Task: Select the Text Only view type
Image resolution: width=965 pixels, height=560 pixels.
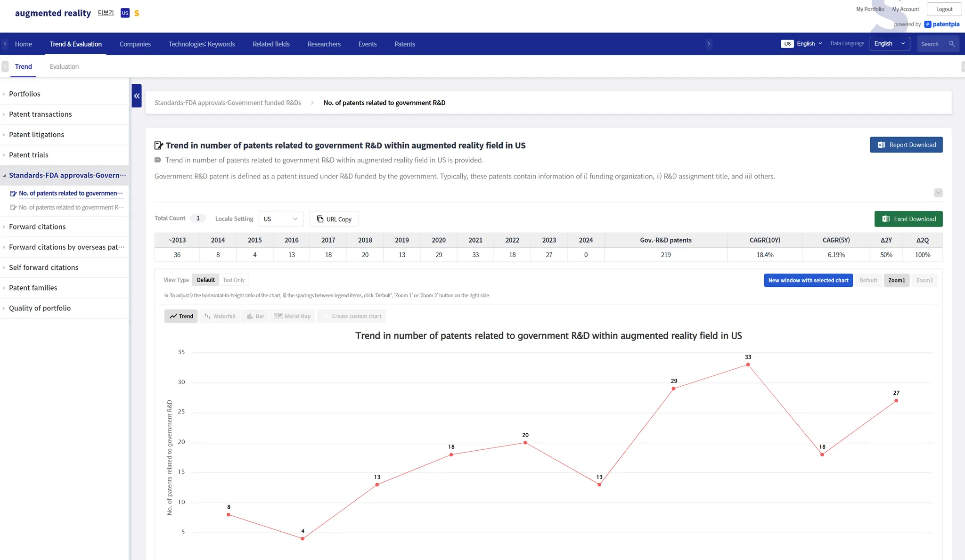Action: pyautogui.click(x=233, y=280)
